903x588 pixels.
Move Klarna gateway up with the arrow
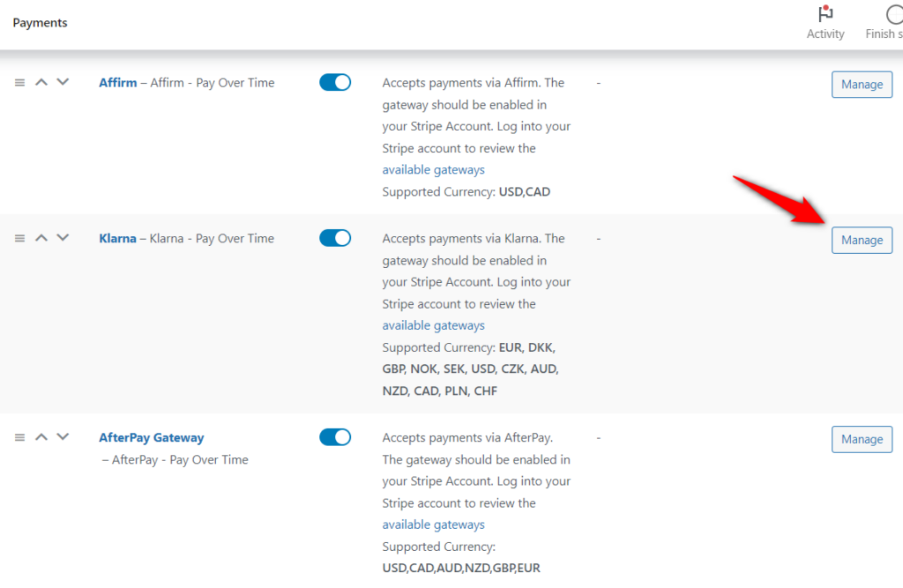pyautogui.click(x=41, y=238)
